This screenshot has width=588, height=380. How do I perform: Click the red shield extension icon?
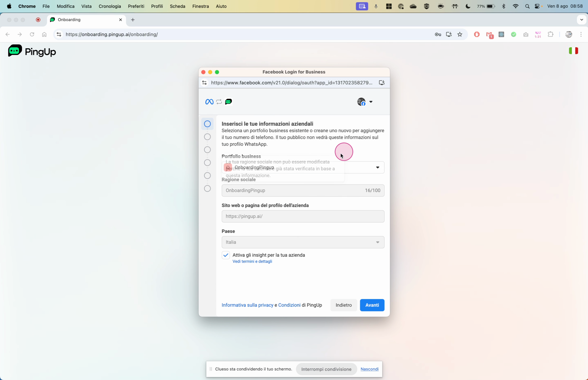coord(477,34)
